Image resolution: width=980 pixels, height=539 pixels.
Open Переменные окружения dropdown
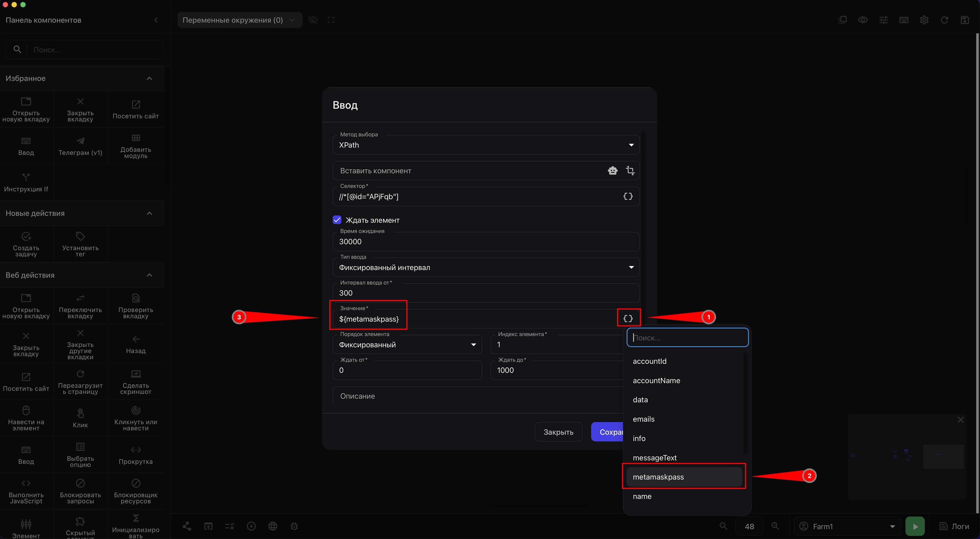click(240, 20)
